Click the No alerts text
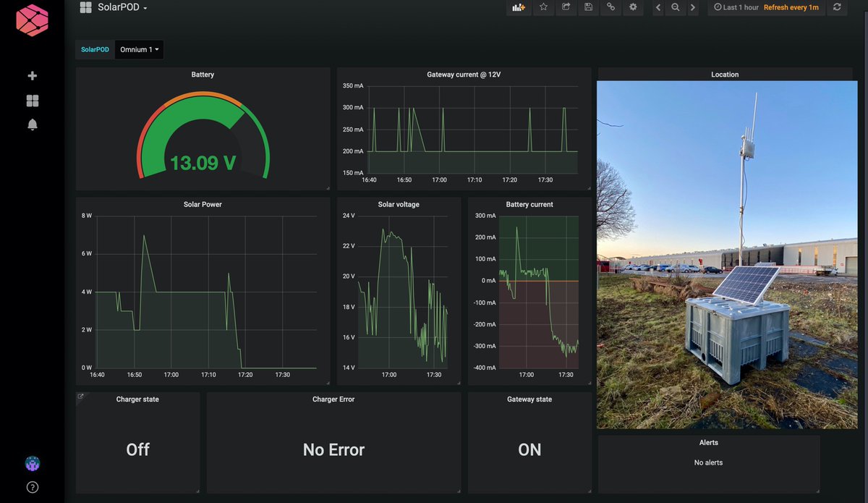 pos(708,462)
